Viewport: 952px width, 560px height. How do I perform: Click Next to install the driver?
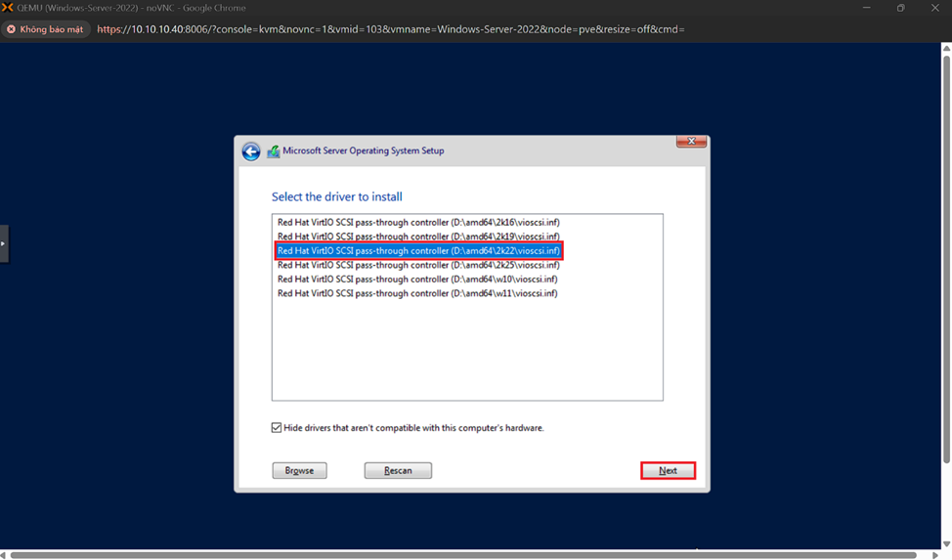(x=668, y=471)
